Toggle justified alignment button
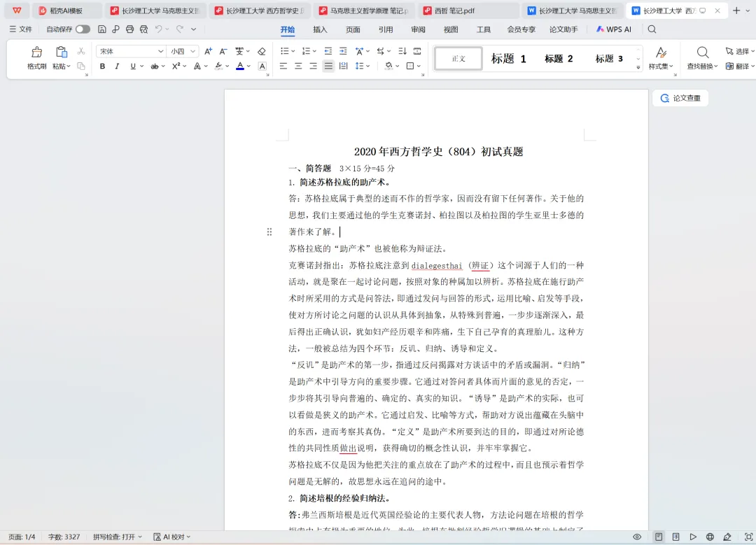The image size is (756, 545). 328,66
